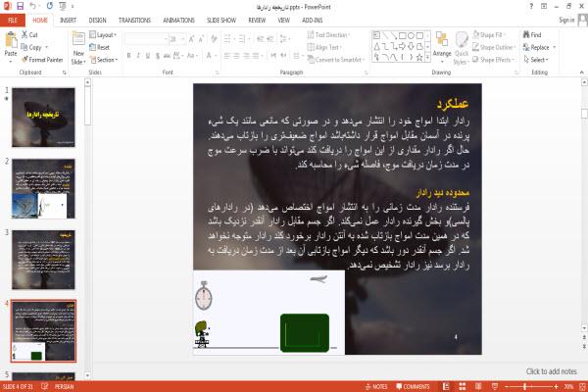
Task: Click the Save icon in quick access toolbar
Action: (20, 6)
